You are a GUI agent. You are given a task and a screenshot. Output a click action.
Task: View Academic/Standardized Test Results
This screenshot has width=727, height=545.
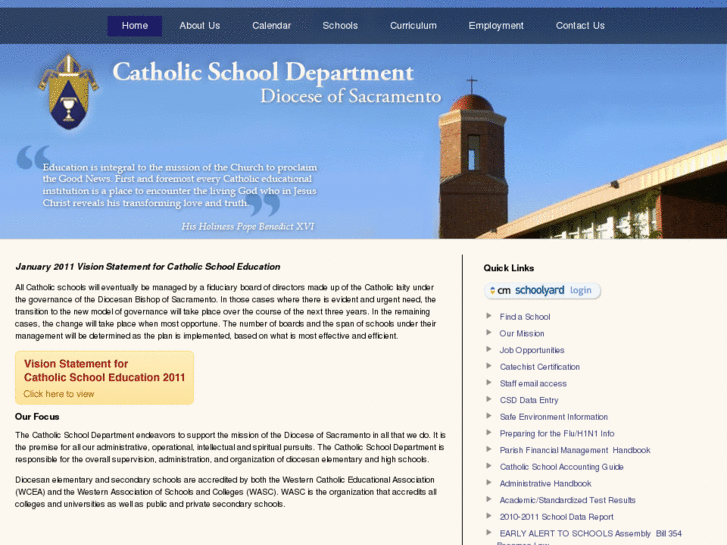click(568, 500)
